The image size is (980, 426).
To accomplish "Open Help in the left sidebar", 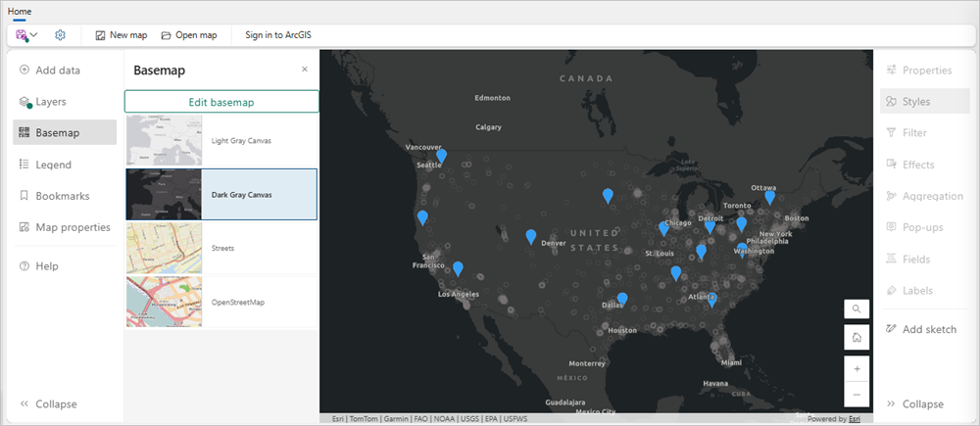I will [x=65, y=266].
